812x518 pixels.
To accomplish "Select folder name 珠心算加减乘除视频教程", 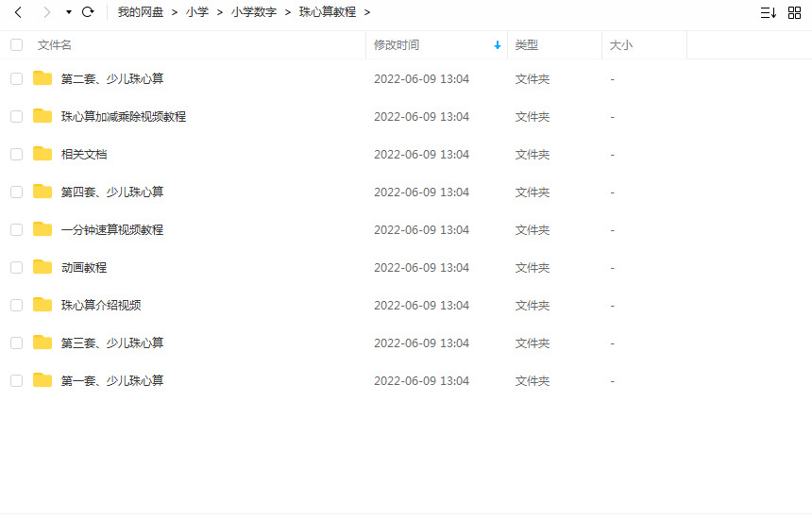I will pyautogui.click(x=124, y=116).
